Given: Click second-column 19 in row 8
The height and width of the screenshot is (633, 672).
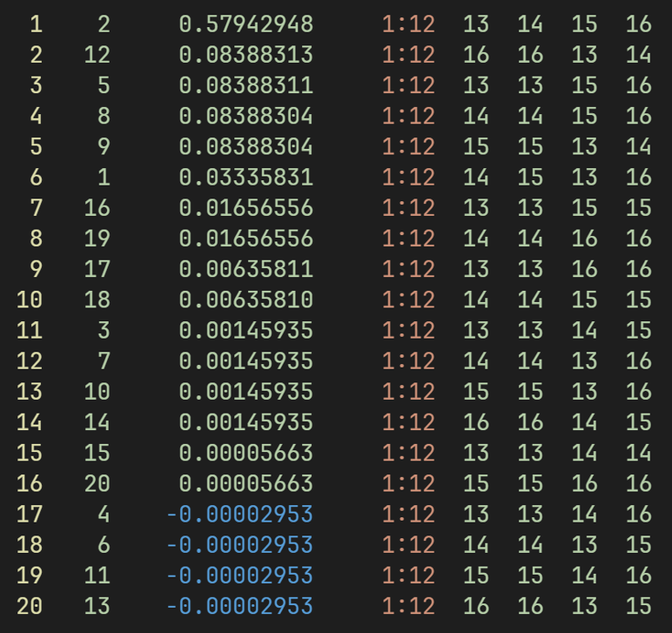Looking at the screenshot, I should [97, 239].
